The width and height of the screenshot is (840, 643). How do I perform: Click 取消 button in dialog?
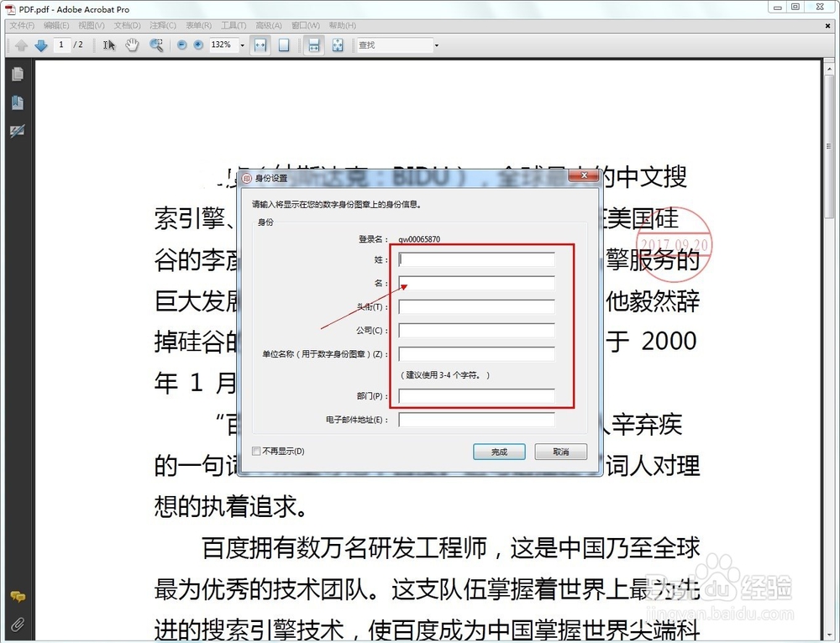[560, 452]
